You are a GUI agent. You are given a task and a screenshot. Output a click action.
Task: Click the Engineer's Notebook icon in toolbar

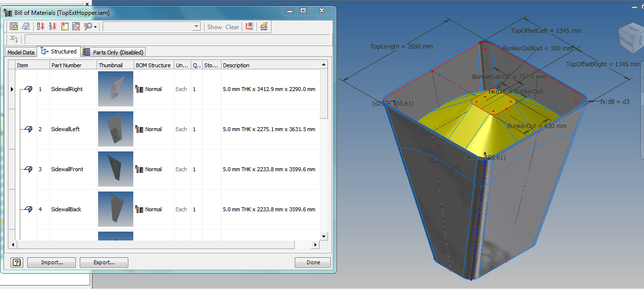(26, 27)
